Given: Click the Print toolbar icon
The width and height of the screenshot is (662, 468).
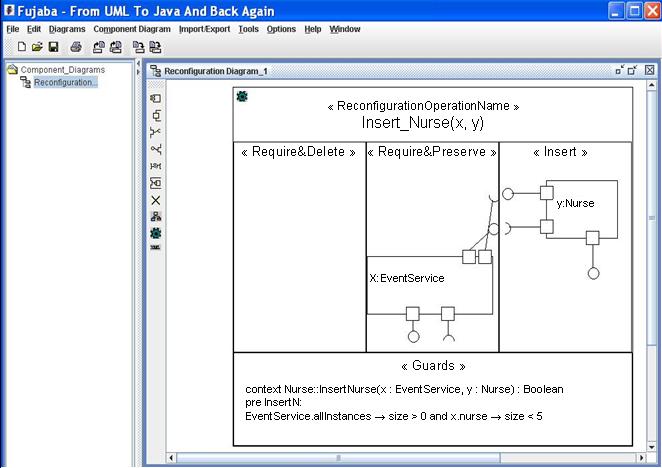Looking at the screenshot, I should pos(76,47).
